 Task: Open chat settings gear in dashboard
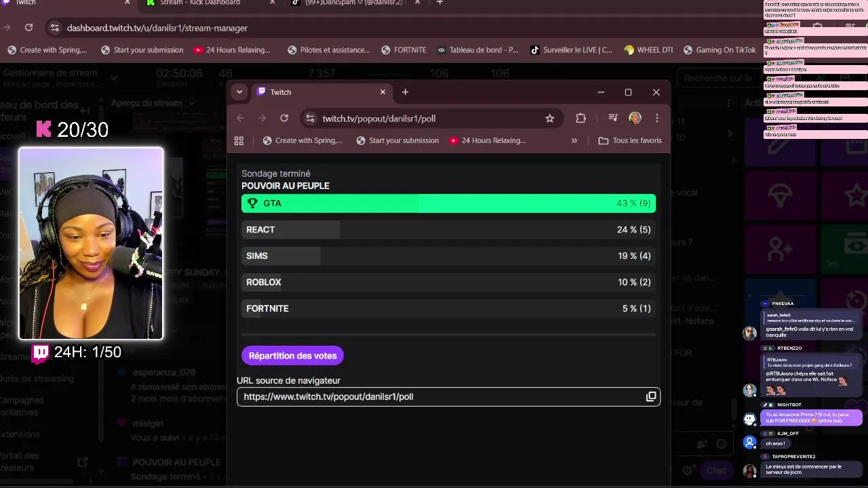point(688,470)
